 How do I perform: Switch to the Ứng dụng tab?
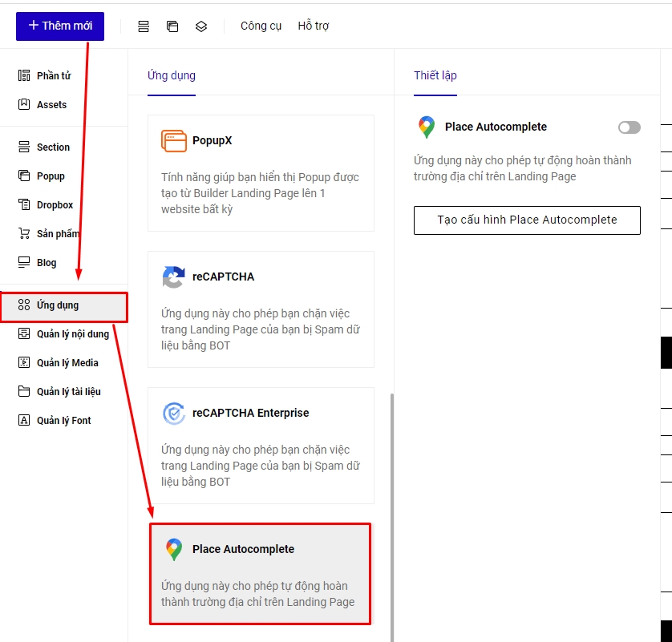tap(172, 75)
